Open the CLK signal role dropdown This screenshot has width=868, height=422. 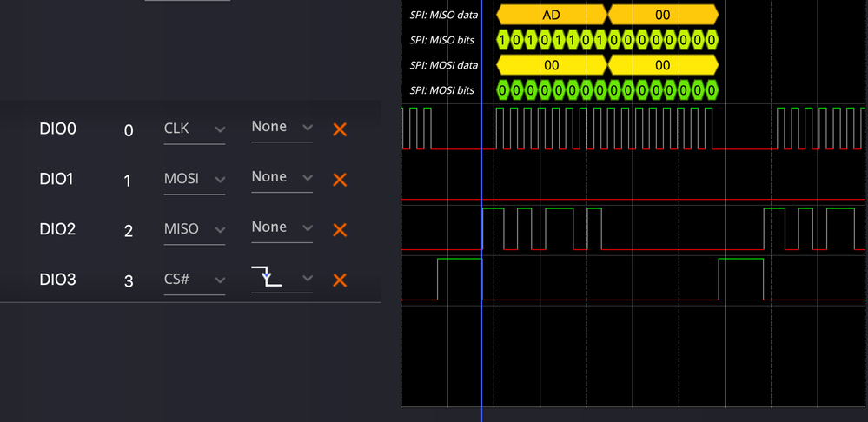[195, 129]
